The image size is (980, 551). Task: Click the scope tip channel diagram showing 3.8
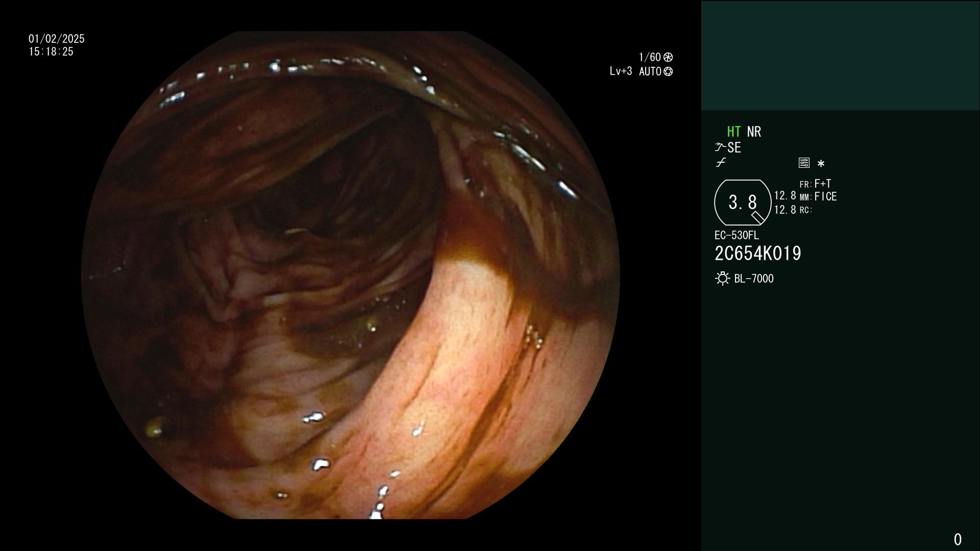tap(743, 203)
